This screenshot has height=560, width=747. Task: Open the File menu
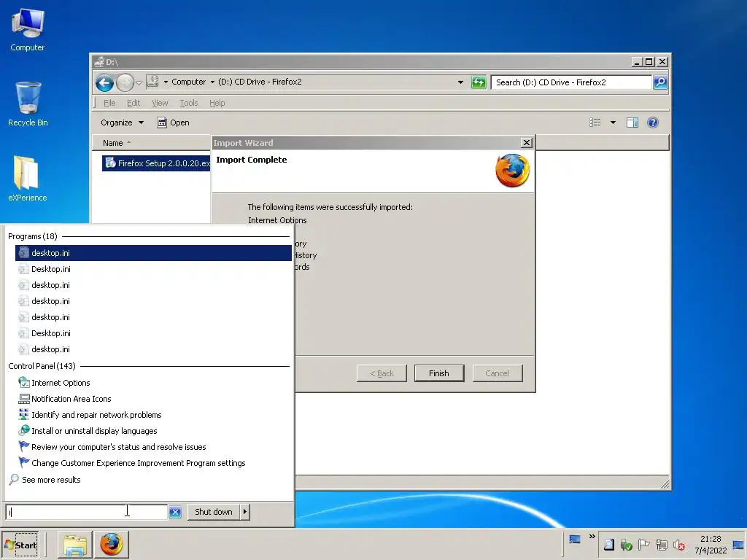click(109, 103)
